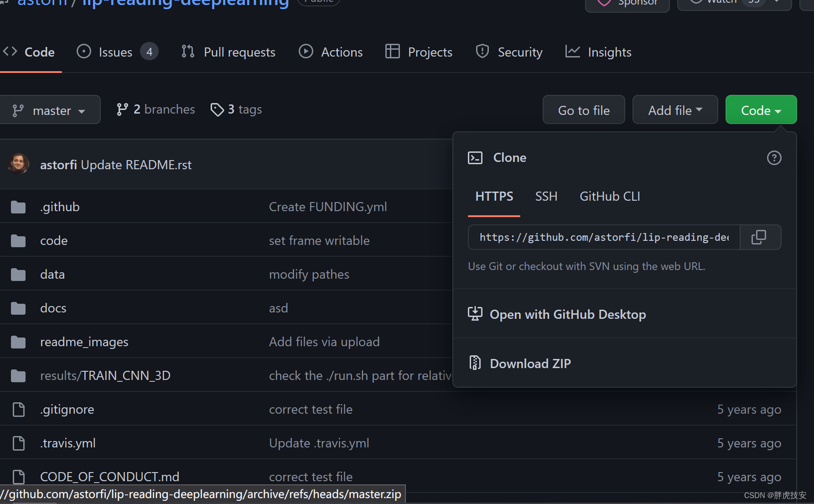The image size is (814, 504).
Task: Select the SSH clone tab
Action: tap(546, 197)
